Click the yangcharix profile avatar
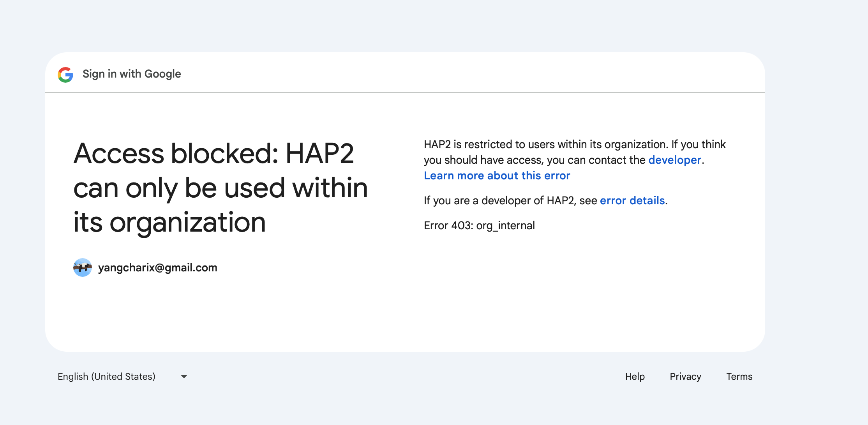 click(83, 267)
